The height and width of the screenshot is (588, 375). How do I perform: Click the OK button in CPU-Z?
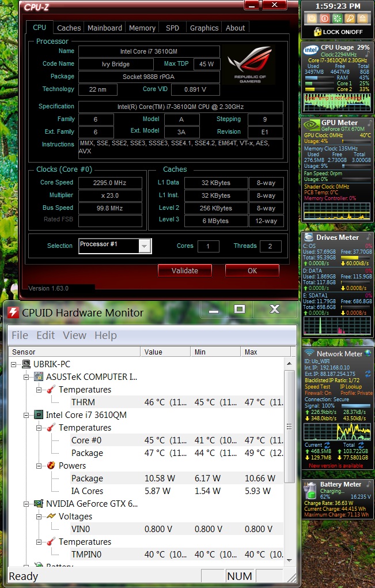252,270
